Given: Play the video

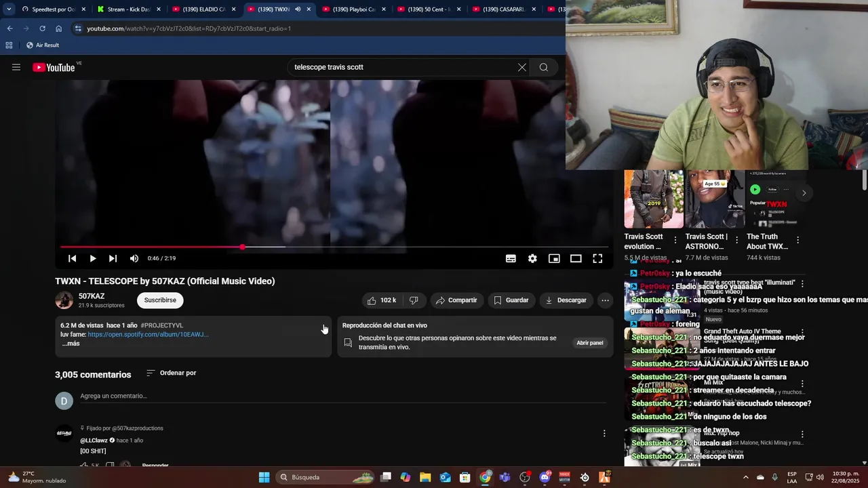Looking at the screenshot, I should 93,258.
